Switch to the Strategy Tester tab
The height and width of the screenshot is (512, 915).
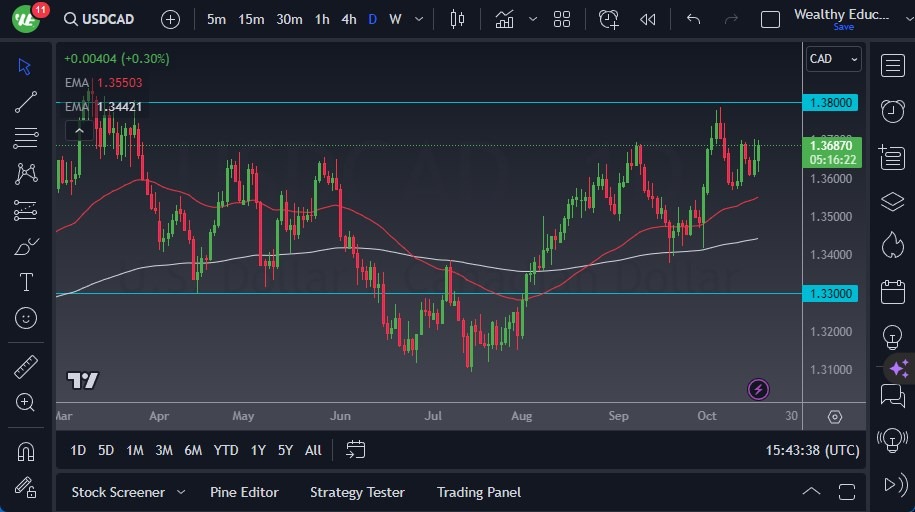point(357,492)
